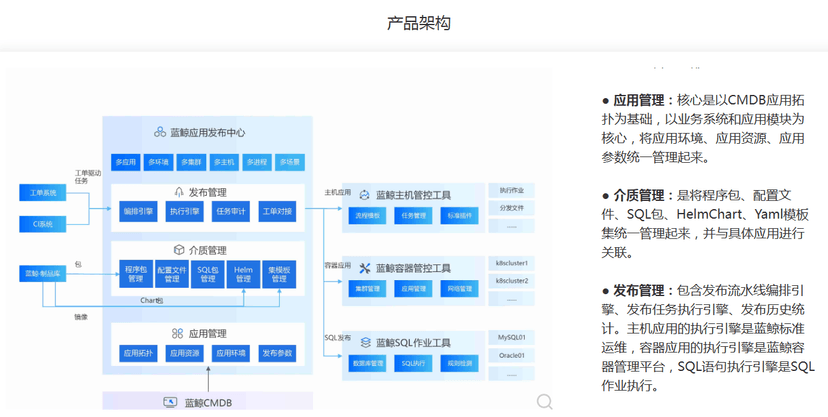Click the magnifier zoom icon on the diagram
This screenshot has width=828, height=417.
tap(544, 402)
